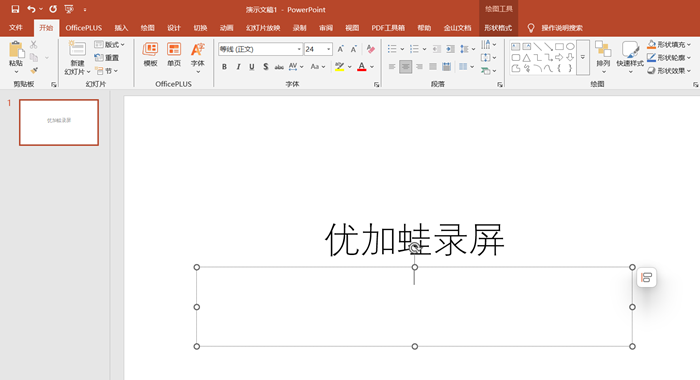Increase font size
The height and width of the screenshot is (380, 700).
341,49
